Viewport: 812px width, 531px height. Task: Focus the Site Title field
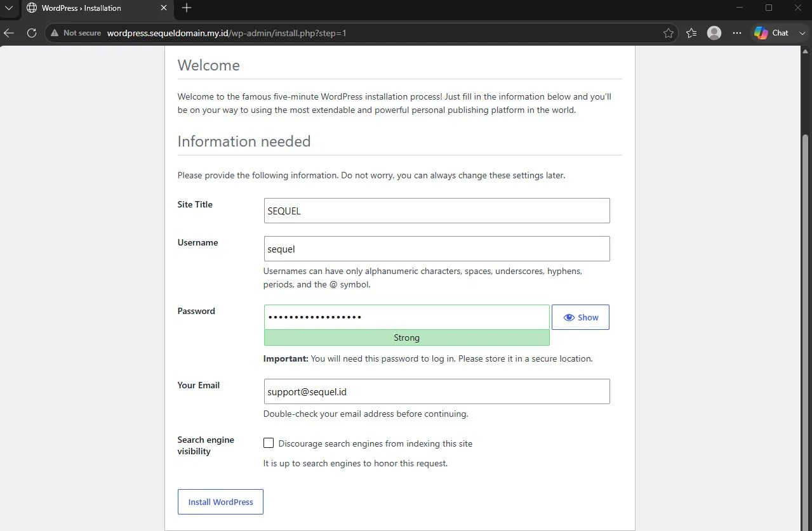click(437, 211)
